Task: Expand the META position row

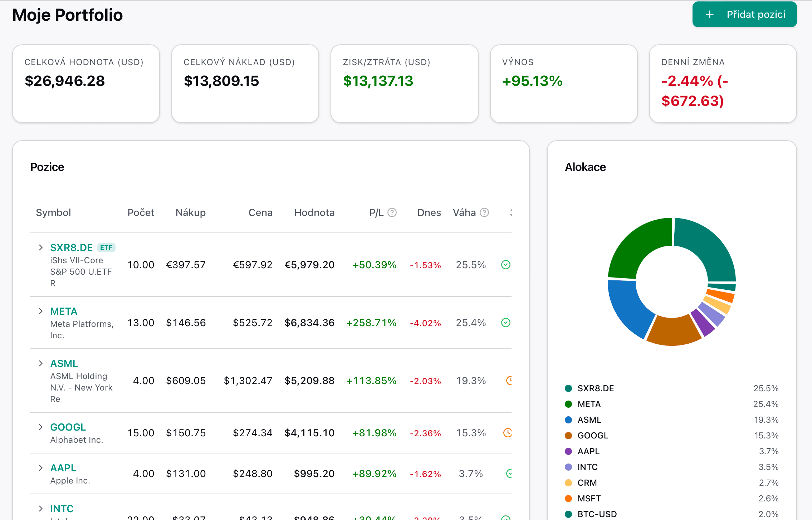Action: (41, 311)
